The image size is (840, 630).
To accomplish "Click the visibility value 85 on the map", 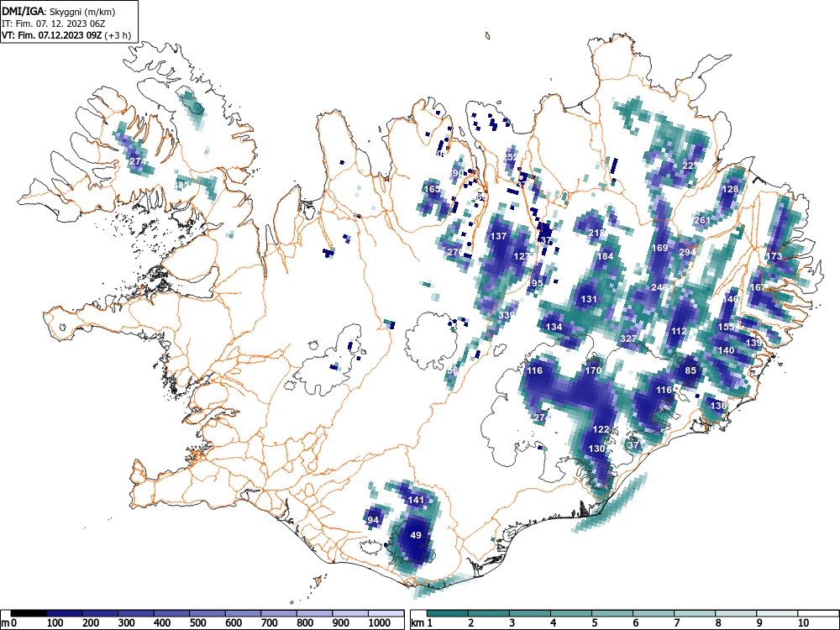I will click(x=690, y=370).
